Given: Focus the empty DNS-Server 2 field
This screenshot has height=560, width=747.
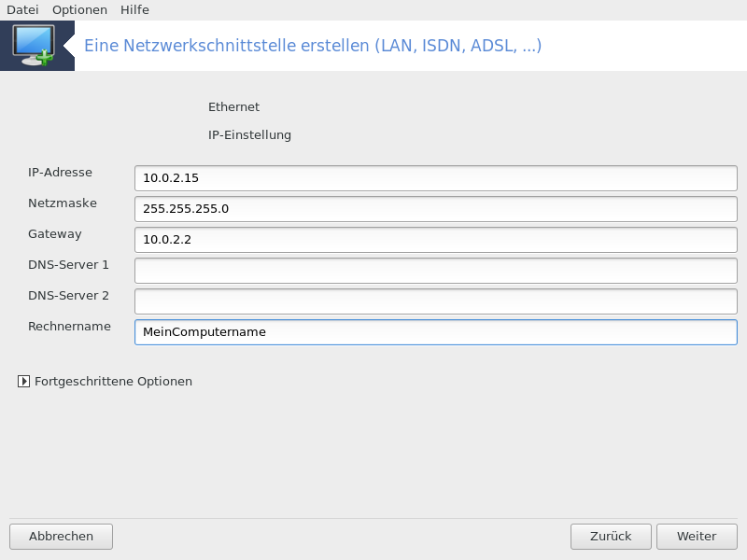Looking at the screenshot, I should (x=436, y=301).
